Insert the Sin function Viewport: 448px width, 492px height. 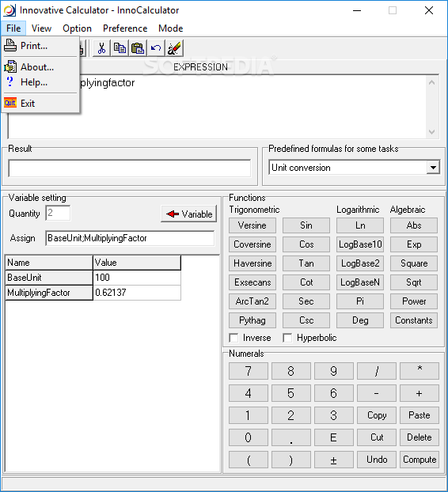306,225
